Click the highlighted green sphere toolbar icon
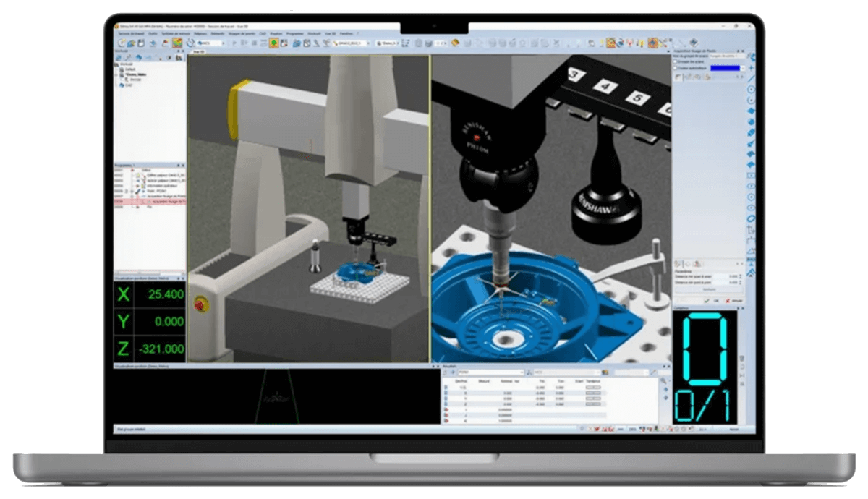Viewport: 868px width, 499px height. click(x=274, y=43)
